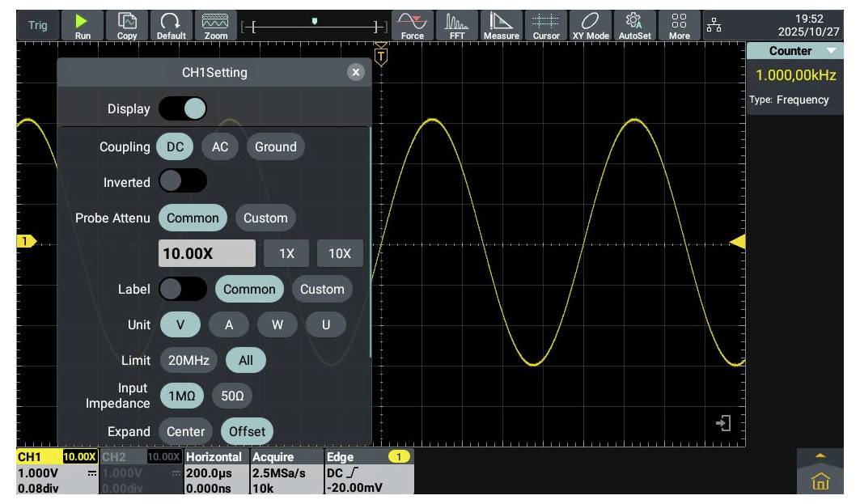The width and height of the screenshot is (860, 504).
Task: Open the FFT spectrum tool
Action: pos(457,25)
